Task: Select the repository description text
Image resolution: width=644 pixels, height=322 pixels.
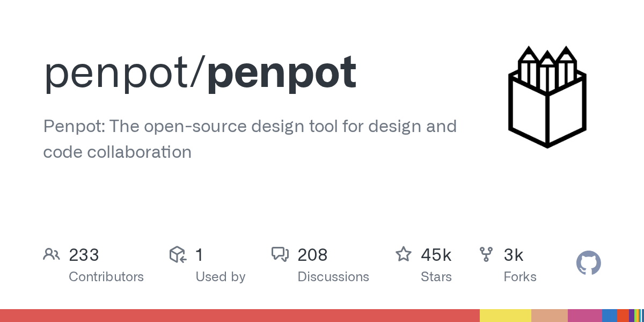Action: tap(250, 139)
